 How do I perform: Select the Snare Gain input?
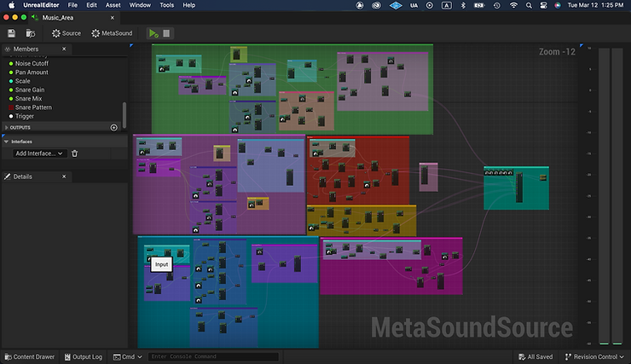click(x=30, y=90)
